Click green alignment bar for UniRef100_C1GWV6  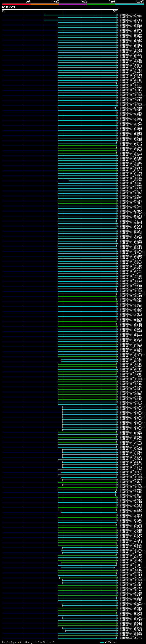coord(87,148)
